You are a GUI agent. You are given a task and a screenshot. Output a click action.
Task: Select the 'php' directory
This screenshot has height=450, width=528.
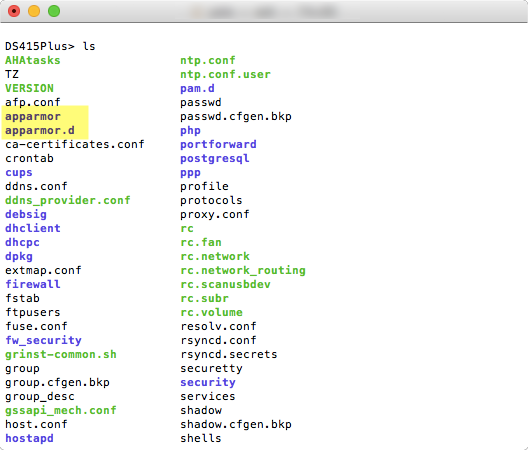point(191,130)
